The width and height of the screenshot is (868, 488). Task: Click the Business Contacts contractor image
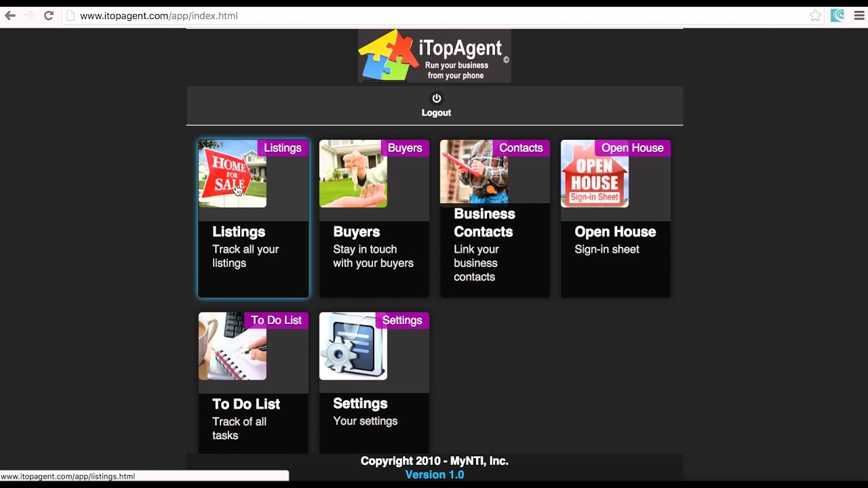coord(473,171)
